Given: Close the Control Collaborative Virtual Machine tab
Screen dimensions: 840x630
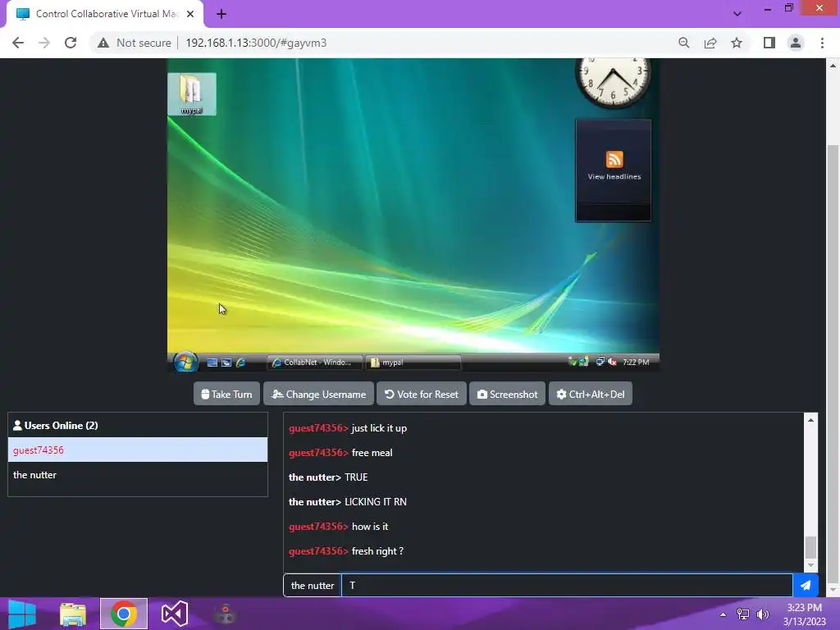Looking at the screenshot, I should pyautogui.click(x=190, y=14).
